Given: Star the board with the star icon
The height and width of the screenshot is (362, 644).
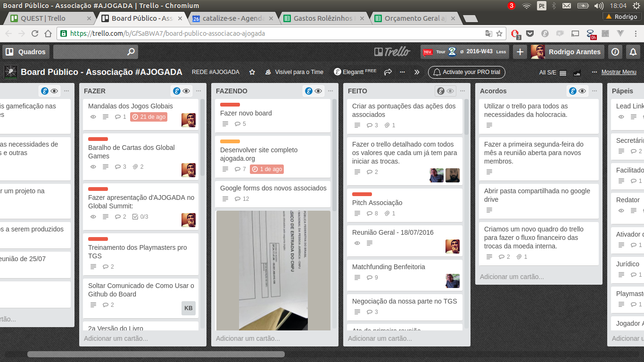Looking at the screenshot, I should (x=252, y=72).
